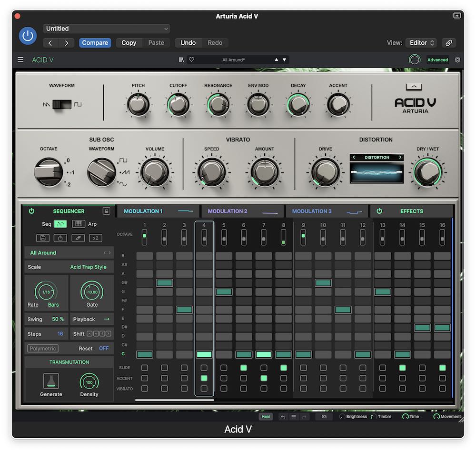Open the Acid V hamburger menu
The image size is (476, 452).
click(20, 60)
